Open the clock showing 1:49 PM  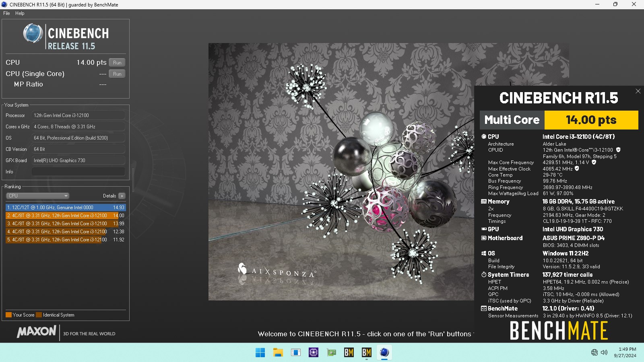point(625,352)
